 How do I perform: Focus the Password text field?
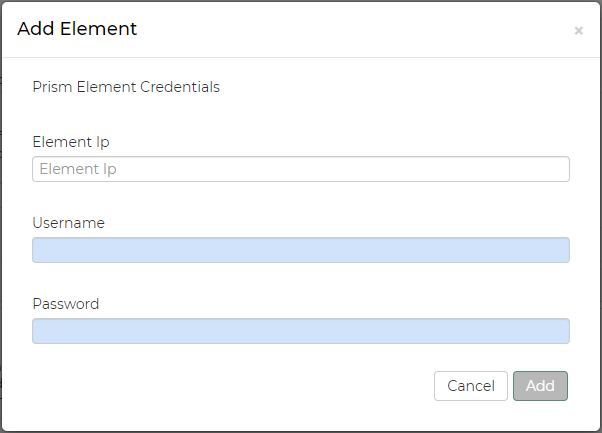point(300,331)
